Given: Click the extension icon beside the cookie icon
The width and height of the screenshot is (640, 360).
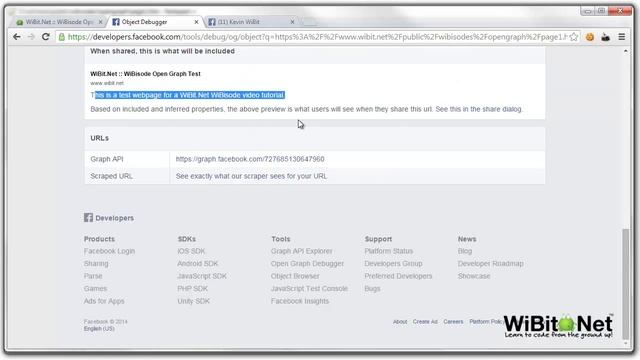Looking at the screenshot, I should [606, 37].
